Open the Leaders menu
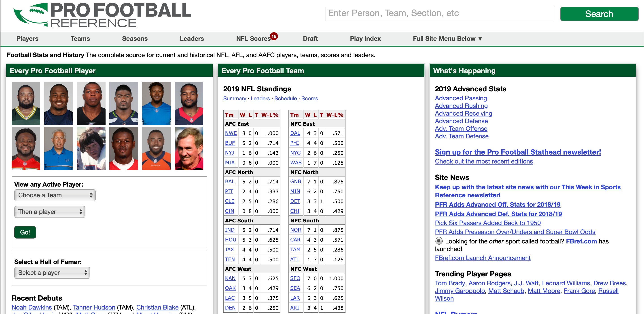Image resolution: width=644 pixels, height=314 pixels. click(192, 39)
